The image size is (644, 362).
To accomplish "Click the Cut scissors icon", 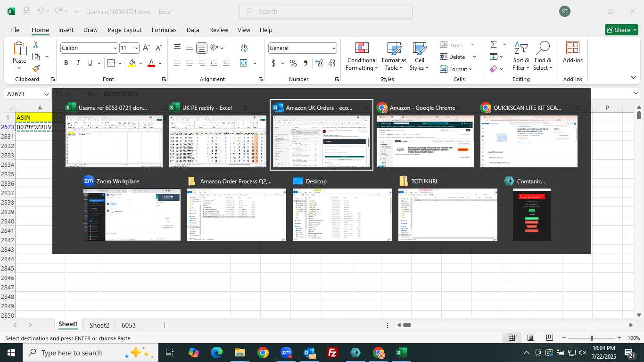I will pyautogui.click(x=36, y=45).
